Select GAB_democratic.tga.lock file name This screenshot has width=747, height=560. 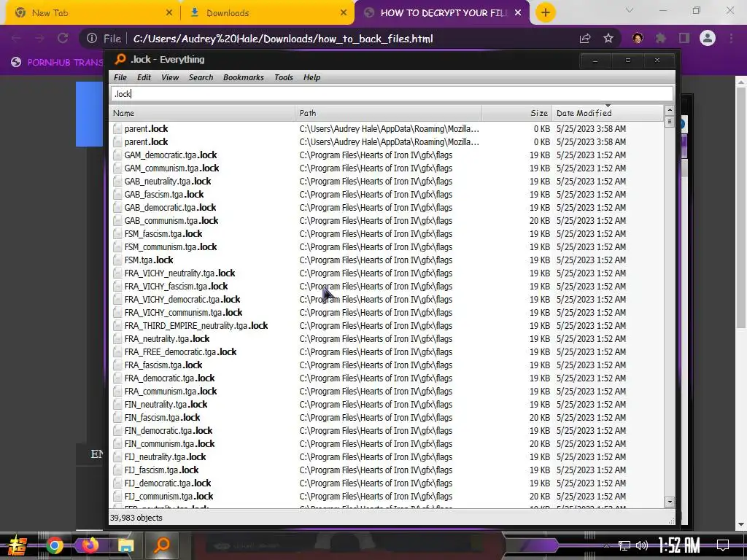(x=170, y=208)
